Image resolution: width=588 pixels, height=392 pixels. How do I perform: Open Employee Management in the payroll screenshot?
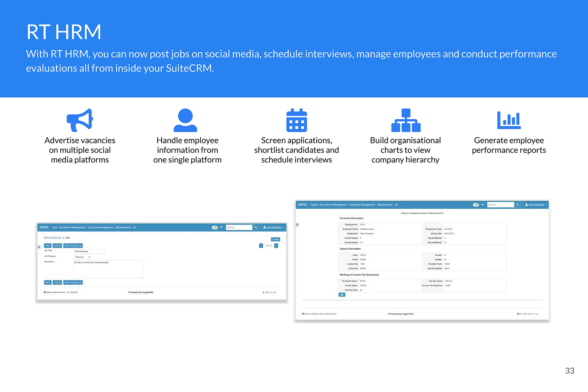[362, 205]
